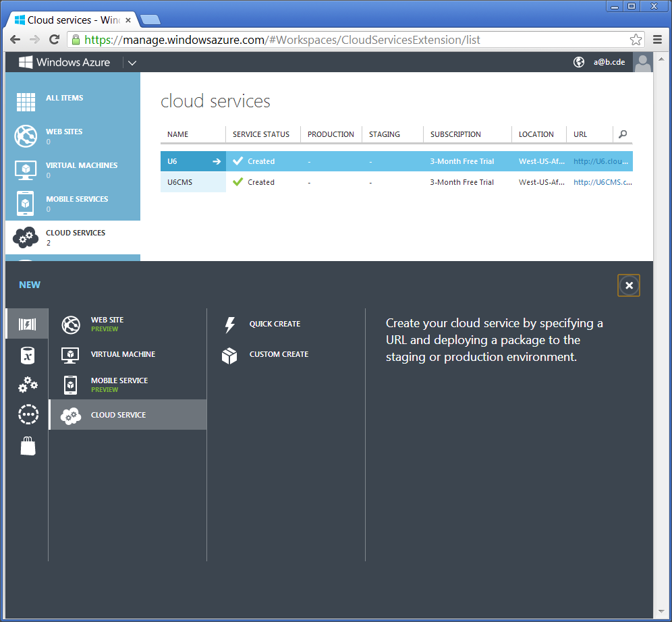
Task: Open the U6 cloud service URL link
Action: 602,162
